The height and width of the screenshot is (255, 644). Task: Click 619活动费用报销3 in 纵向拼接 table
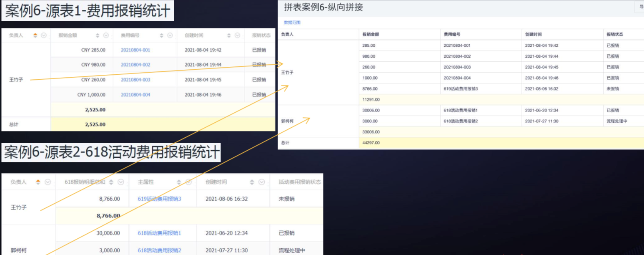tap(461, 88)
